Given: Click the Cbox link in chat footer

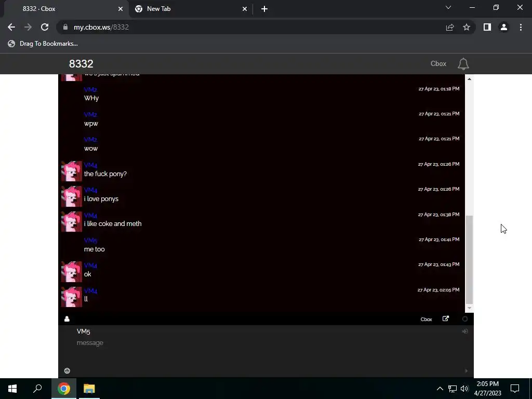Looking at the screenshot, I should coord(426,320).
